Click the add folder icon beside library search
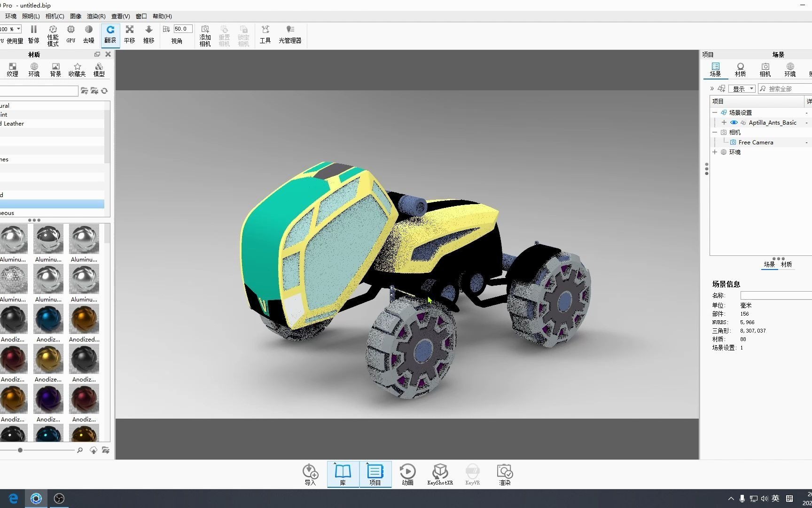The width and height of the screenshot is (812, 508). coord(85,91)
